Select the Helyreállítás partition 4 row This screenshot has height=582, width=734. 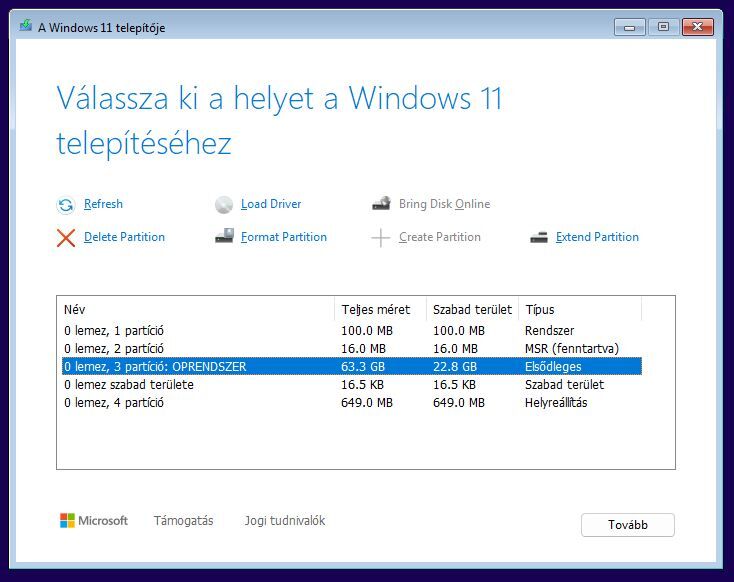click(352, 402)
